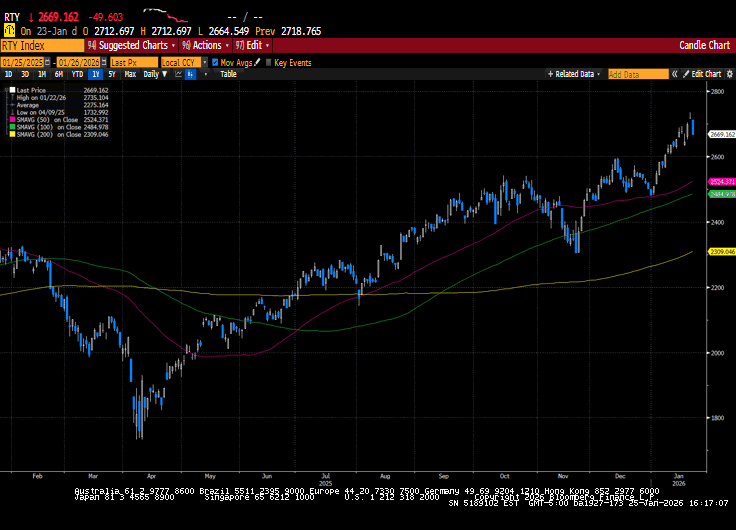Open the Daily periodicity dropdown
Viewport: 736px width, 530px height.
click(x=155, y=74)
